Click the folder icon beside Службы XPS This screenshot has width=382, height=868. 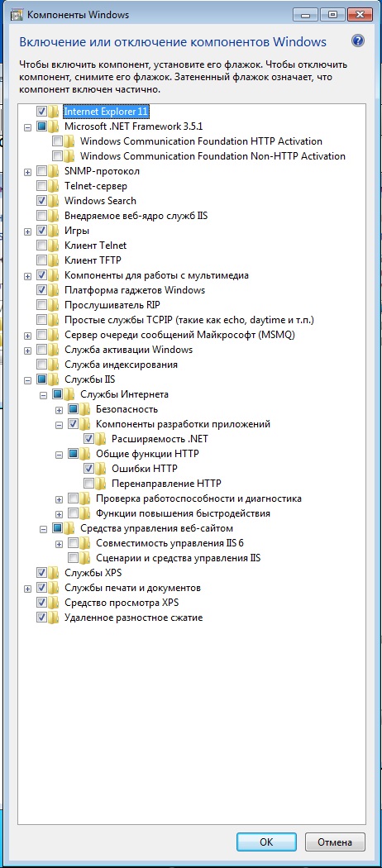54,572
